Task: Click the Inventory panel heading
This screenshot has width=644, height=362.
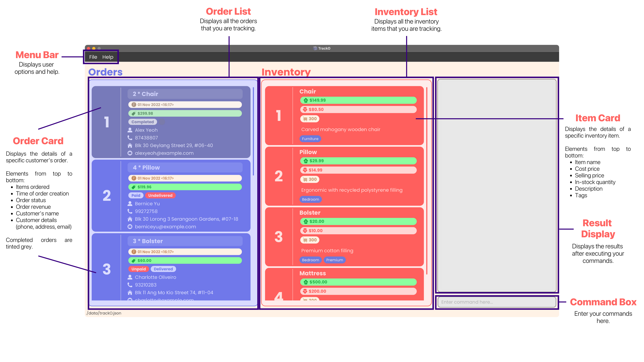Action: click(286, 72)
